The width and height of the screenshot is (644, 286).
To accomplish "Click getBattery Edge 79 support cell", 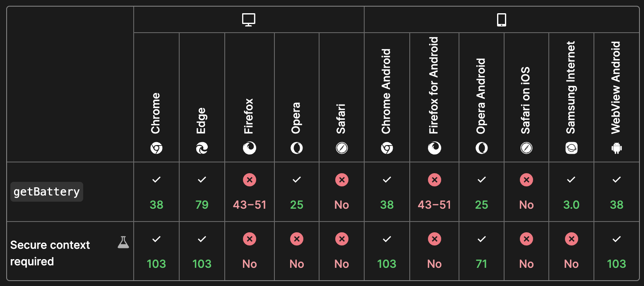I will [x=202, y=192].
